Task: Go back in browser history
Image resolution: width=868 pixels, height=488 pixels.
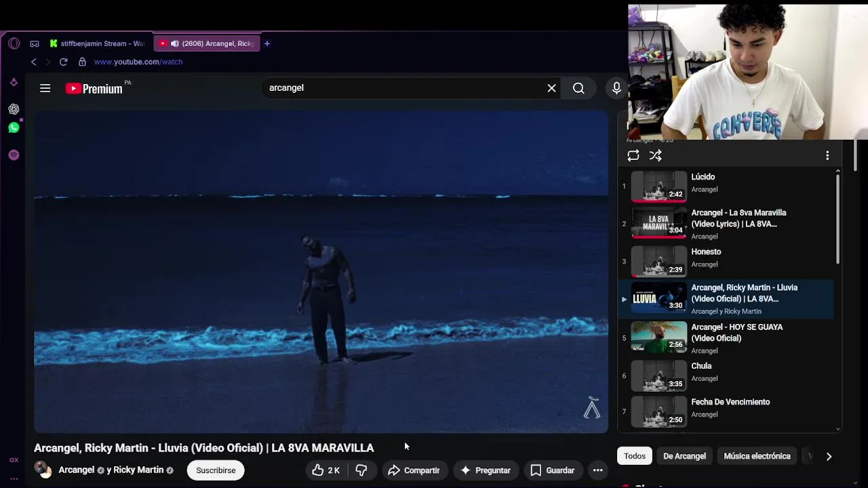Action: 33,62
